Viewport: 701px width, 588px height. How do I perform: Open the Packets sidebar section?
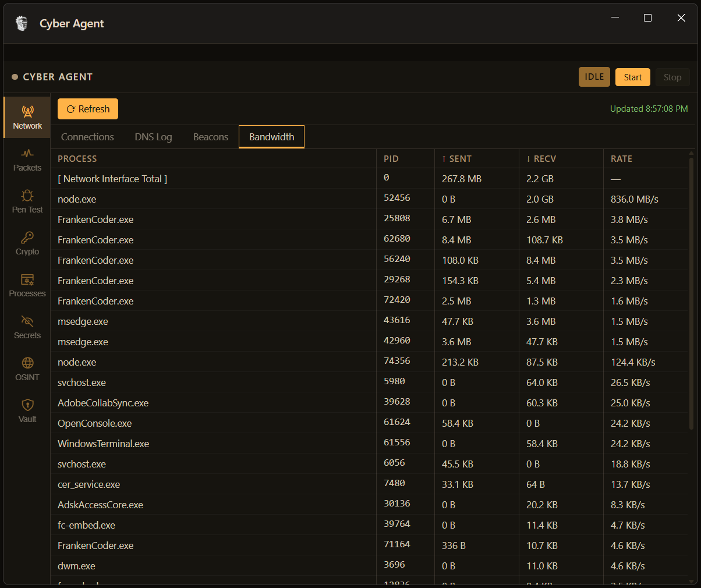pos(27,160)
